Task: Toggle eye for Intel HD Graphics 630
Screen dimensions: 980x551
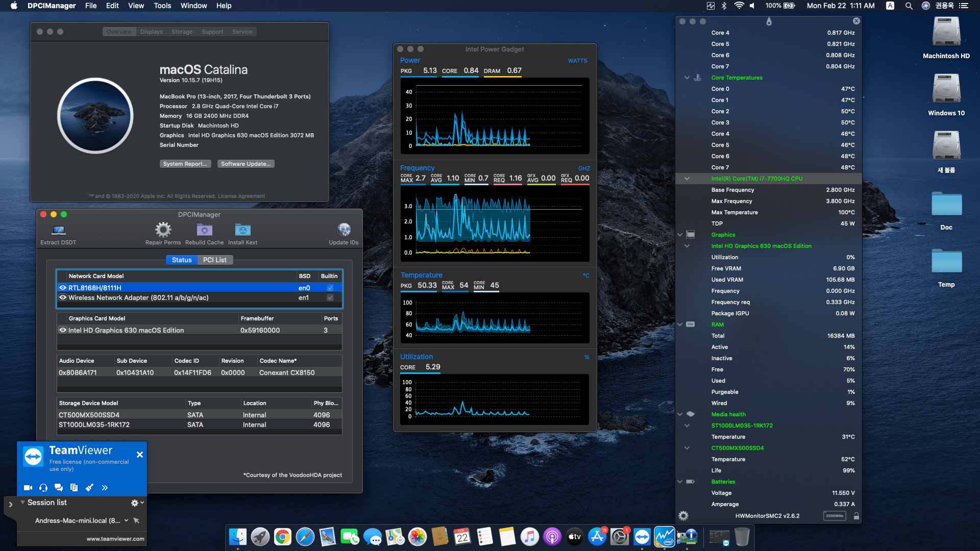Action: click(x=63, y=330)
